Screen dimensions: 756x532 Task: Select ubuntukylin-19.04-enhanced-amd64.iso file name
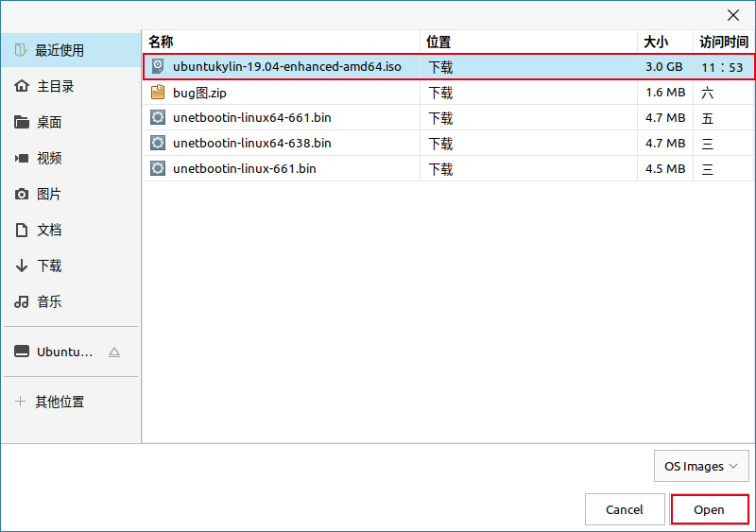coord(287,66)
